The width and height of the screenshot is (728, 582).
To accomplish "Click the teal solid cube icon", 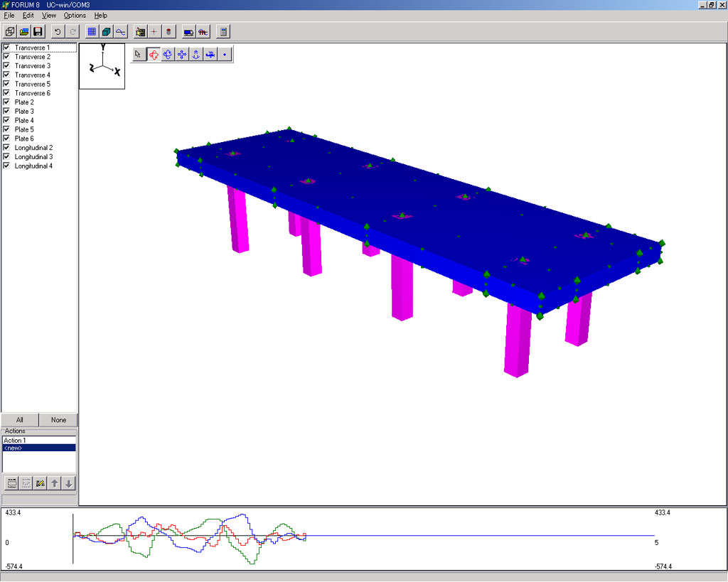I will 107,31.
